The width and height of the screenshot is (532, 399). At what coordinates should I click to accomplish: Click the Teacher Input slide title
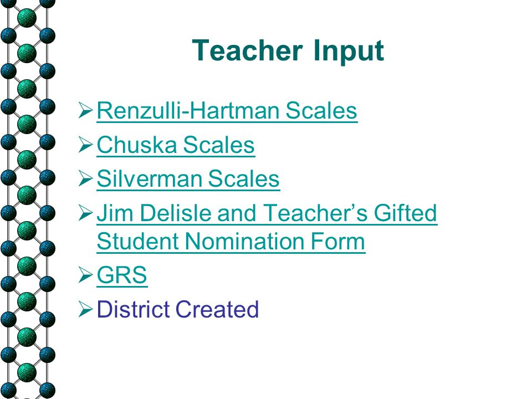(288, 51)
